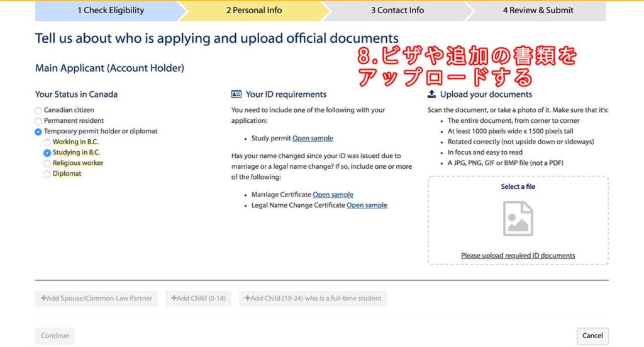Select the Studying in B.C. radio button
The width and height of the screenshot is (644, 347).
click(47, 153)
